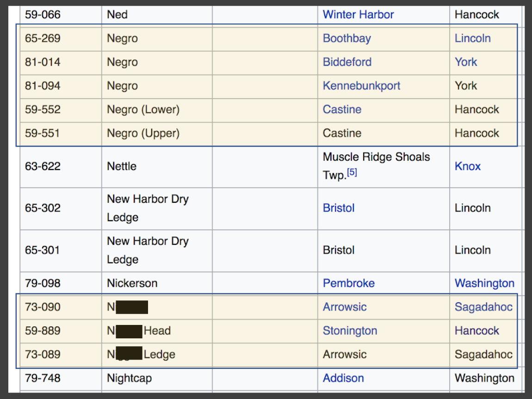The width and height of the screenshot is (532, 399).
Task: Click the York county link next to Biddeford
Action: (465, 62)
